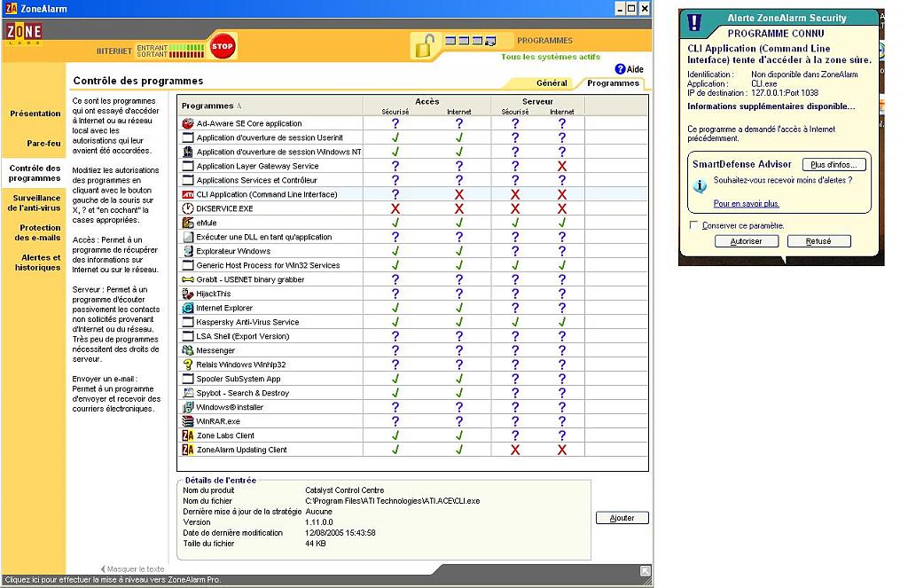Screen dimensions: 908x588
Task: Toggle ZoneAlarm Updating Client secure server X
Action: 515,450
